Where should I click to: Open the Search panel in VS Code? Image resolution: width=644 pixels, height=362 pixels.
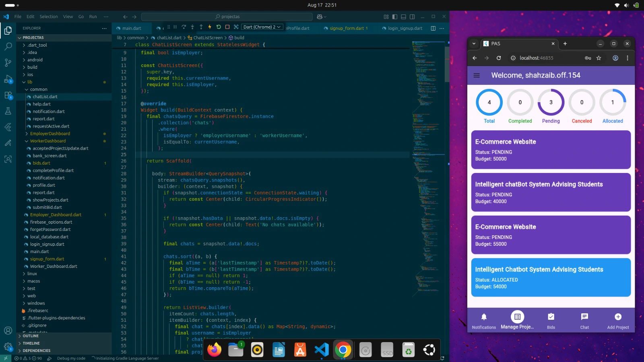8,46
